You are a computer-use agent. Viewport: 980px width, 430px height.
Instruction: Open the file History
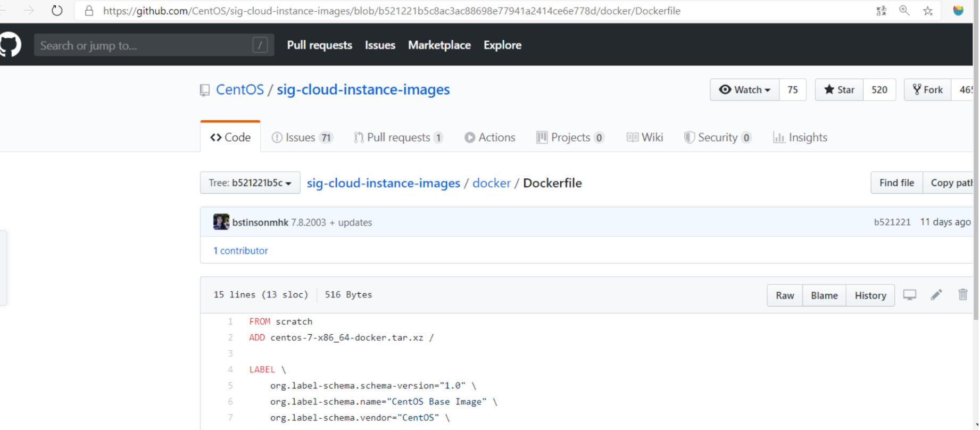point(870,295)
